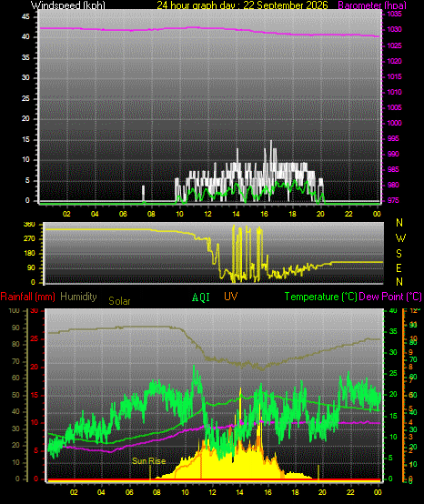This screenshot has height=504, width=424.
Task: Click the Temperature (°C) legend label
Action: 320,297
